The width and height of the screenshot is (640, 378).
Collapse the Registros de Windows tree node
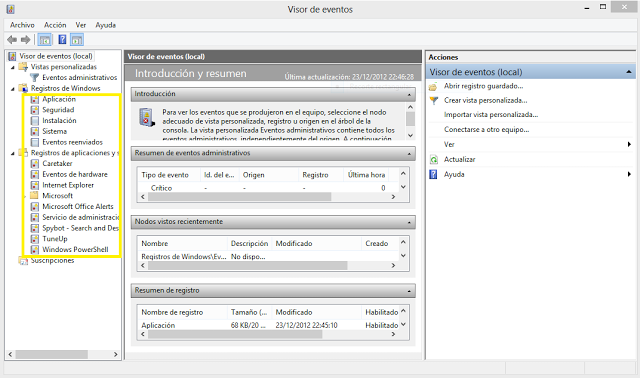click(12, 89)
